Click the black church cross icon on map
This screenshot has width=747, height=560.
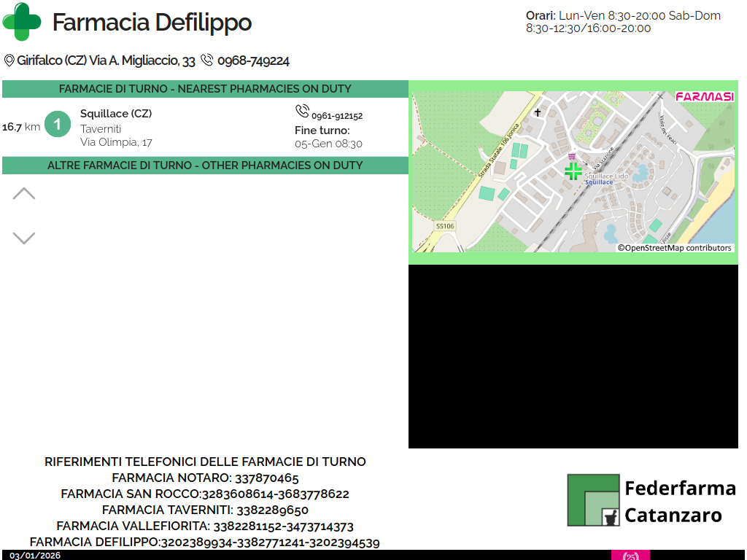[538, 112]
